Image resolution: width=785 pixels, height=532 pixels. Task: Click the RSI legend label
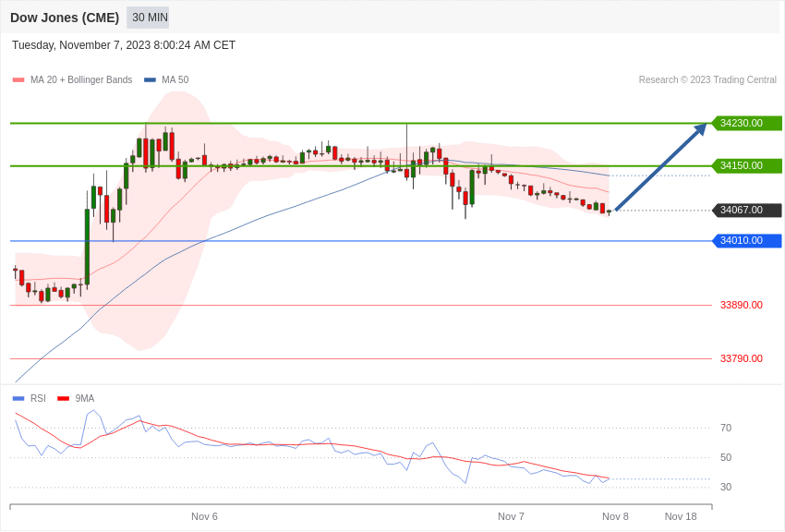(38, 399)
